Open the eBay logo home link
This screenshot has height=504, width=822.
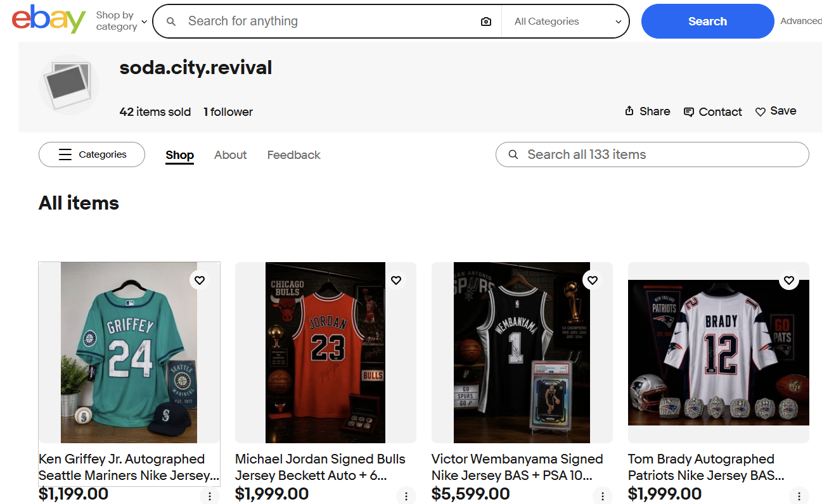(x=49, y=20)
